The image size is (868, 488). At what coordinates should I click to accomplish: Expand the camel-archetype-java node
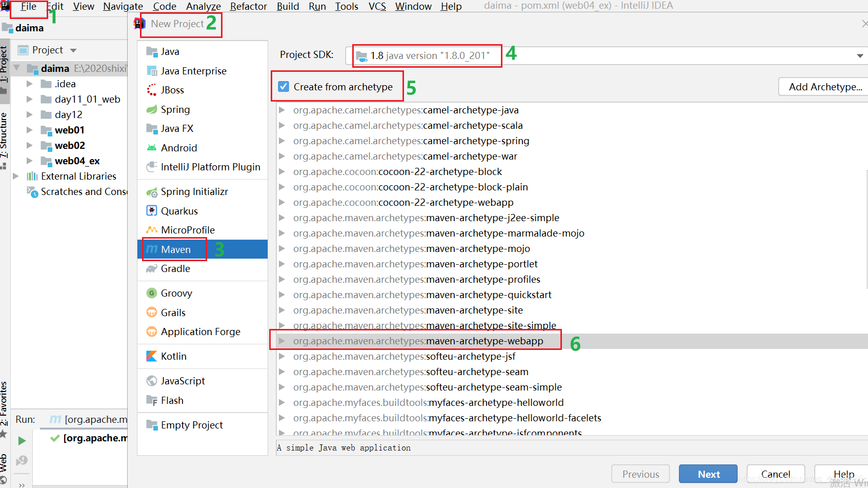pos(282,110)
